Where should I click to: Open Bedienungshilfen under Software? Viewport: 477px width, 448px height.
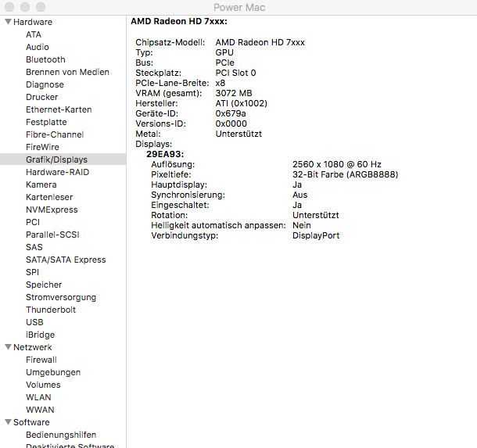coord(61,435)
